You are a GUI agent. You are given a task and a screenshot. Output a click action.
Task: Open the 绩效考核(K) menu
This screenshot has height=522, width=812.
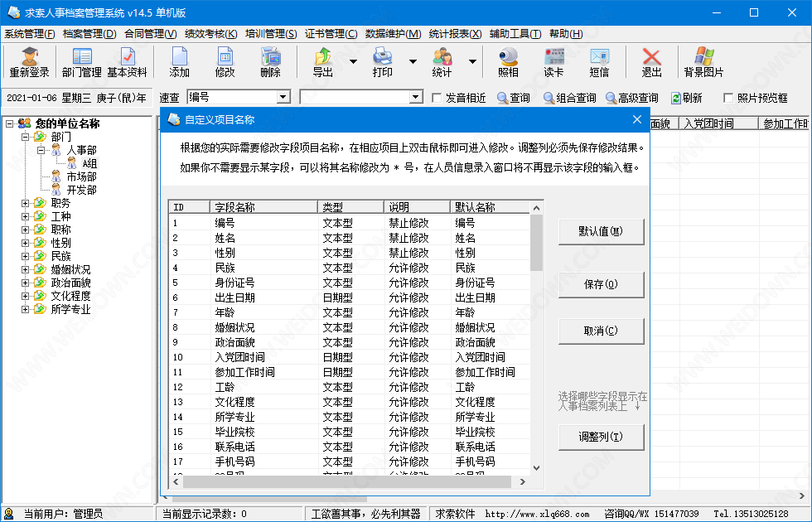pos(210,34)
